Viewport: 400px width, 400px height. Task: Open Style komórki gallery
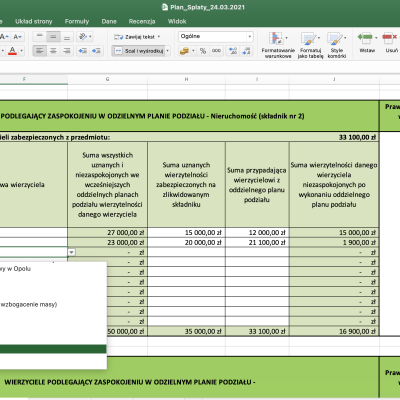pyautogui.click(x=337, y=45)
